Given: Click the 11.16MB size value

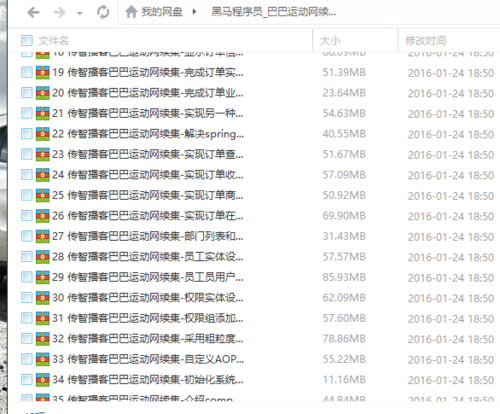Looking at the screenshot, I should coord(344,379).
